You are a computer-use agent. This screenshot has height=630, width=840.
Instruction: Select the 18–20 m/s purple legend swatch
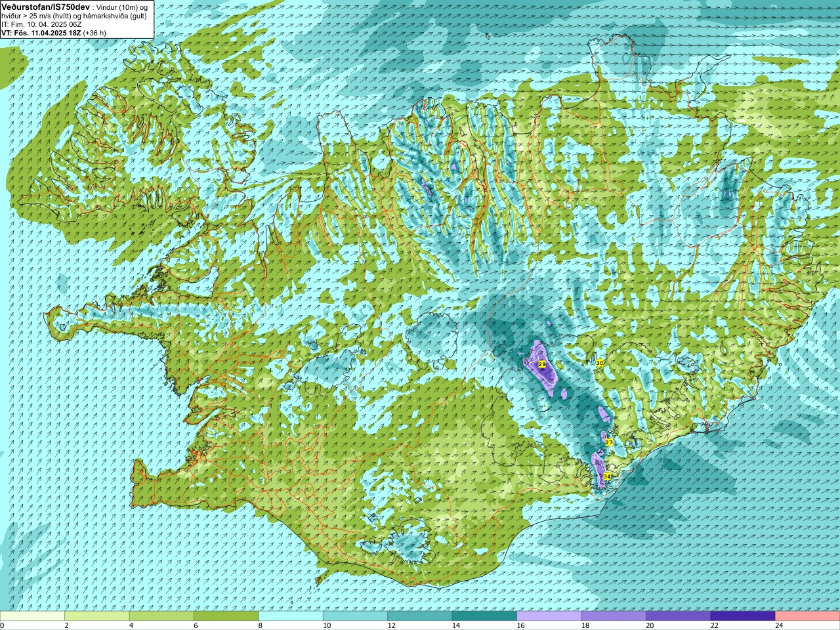coord(614,616)
